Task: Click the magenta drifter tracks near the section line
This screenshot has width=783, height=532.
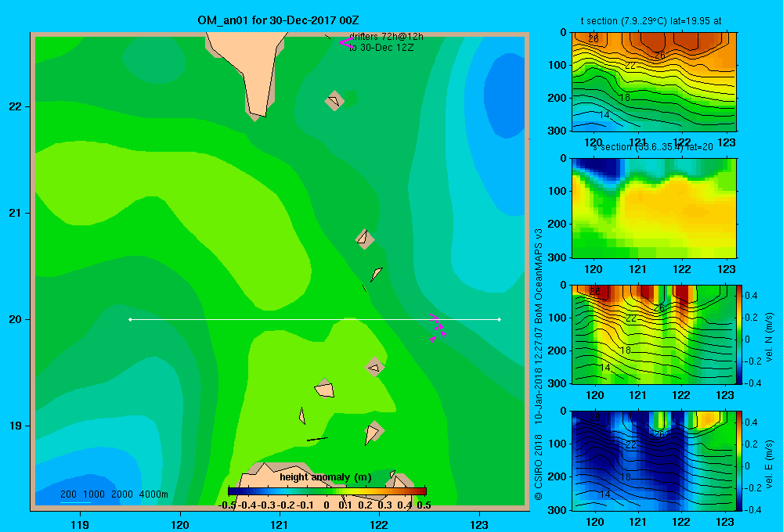Action: click(438, 329)
